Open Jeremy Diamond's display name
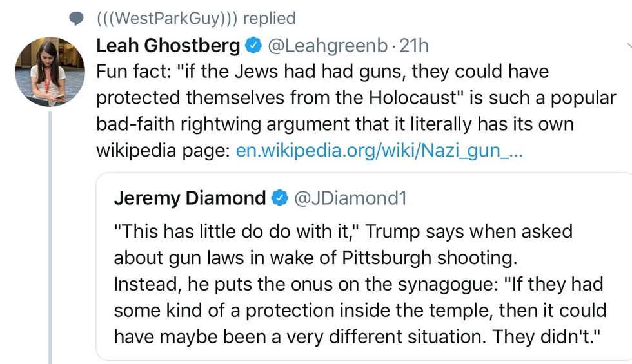The height and width of the screenshot is (364, 632). [x=190, y=198]
